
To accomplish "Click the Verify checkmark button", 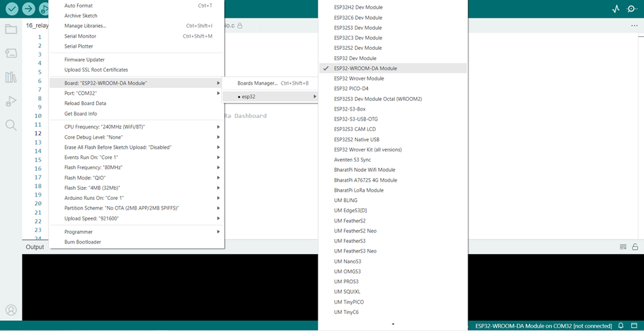I will [12, 8].
